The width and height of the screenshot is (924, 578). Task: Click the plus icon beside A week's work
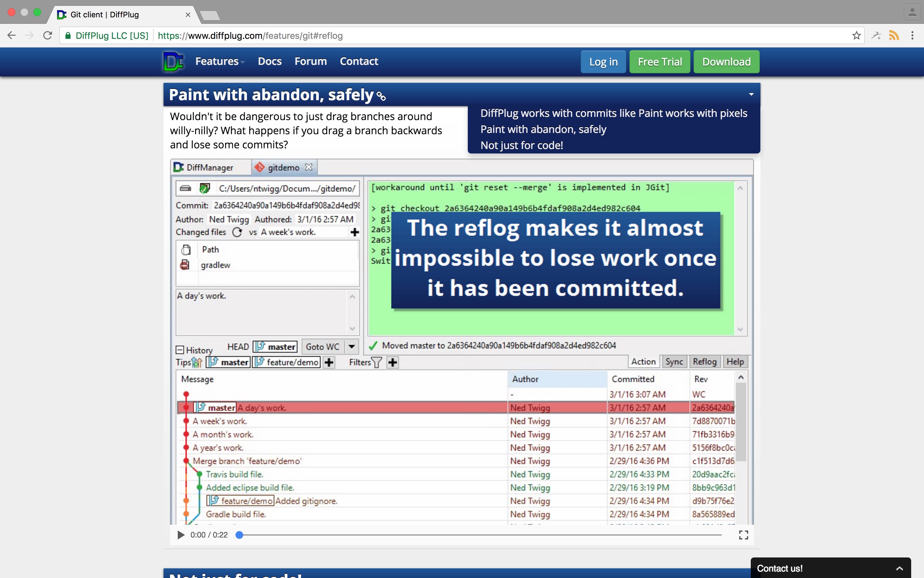click(x=355, y=232)
